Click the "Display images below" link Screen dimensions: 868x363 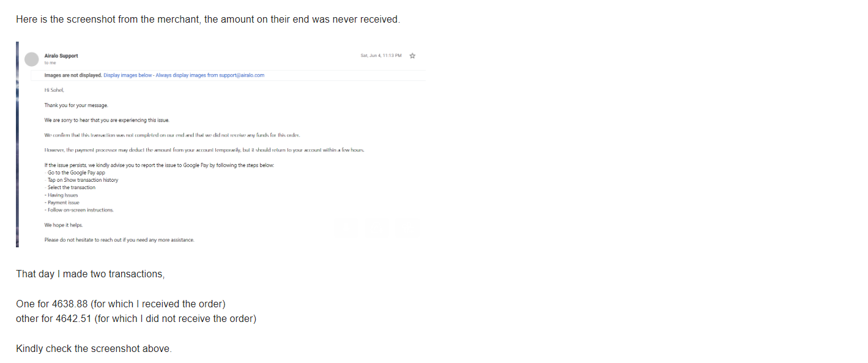[128, 75]
